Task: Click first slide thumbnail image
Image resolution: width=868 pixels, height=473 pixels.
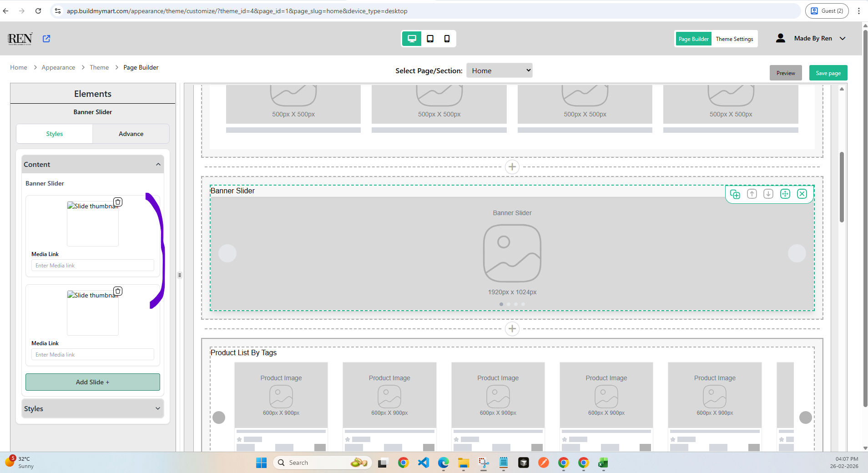Action: [93, 224]
